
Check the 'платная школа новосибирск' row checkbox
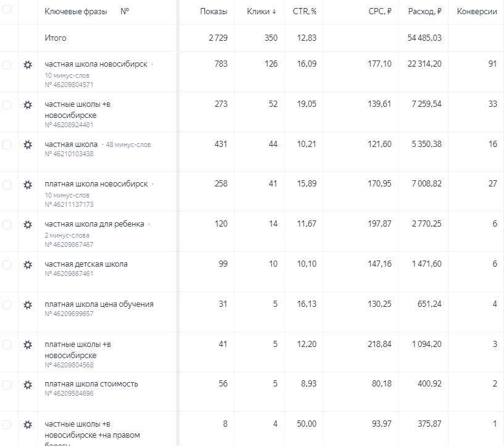[x=7, y=185]
